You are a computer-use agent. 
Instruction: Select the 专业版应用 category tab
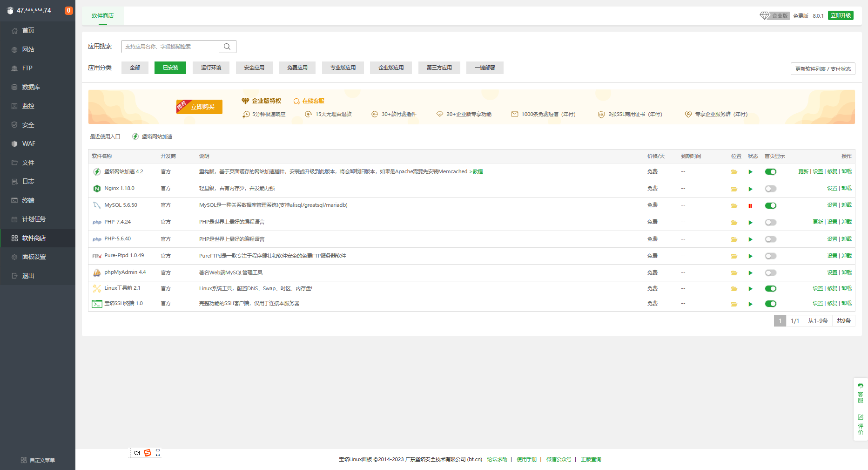click(x=343, y=68)
